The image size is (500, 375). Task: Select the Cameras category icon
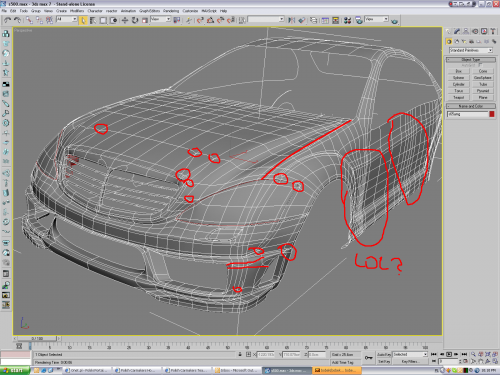tap(471, 42)
